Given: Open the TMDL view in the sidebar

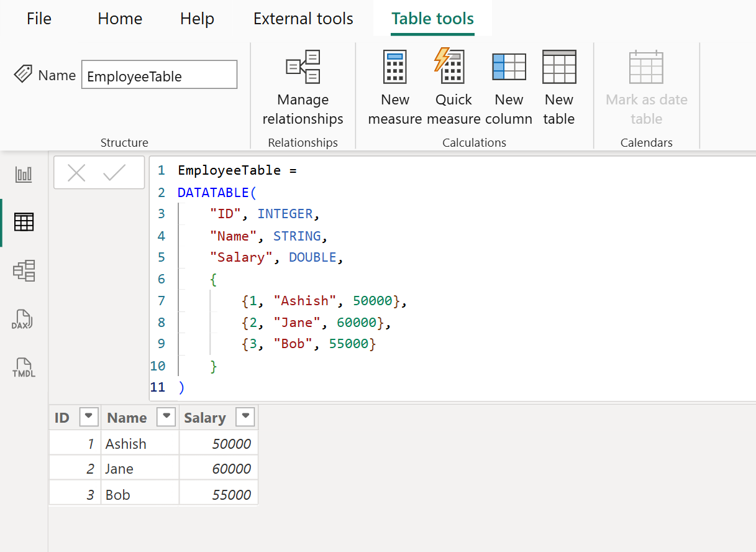Looking at the screenshot, I should click(x=24, y=367).
